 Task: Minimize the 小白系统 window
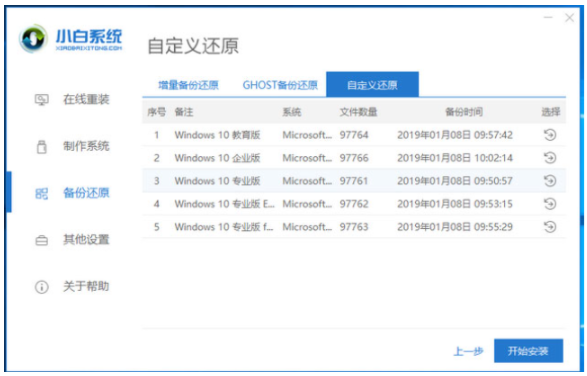pos(548,18)
